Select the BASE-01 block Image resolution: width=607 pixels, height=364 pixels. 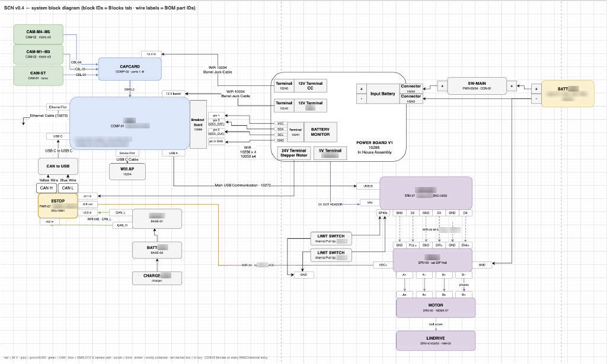pyautogui.click(x=156, y=219)
